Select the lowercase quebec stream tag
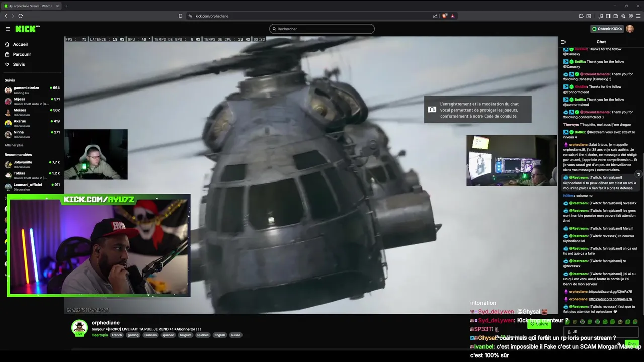The image size is (644, 362). (168, 335)
